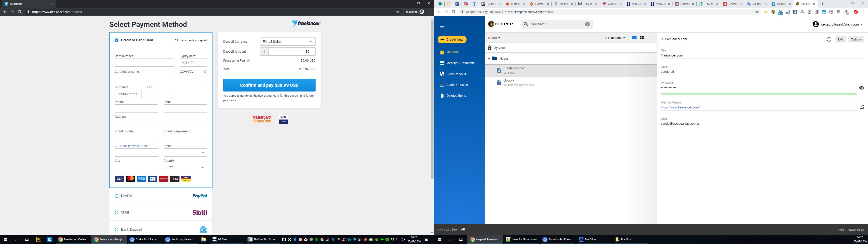The height and width of the screenshot is (244, 868).
Task: Open Security Audit in the Keeper sidebar
Action: (x=456, y=74)
